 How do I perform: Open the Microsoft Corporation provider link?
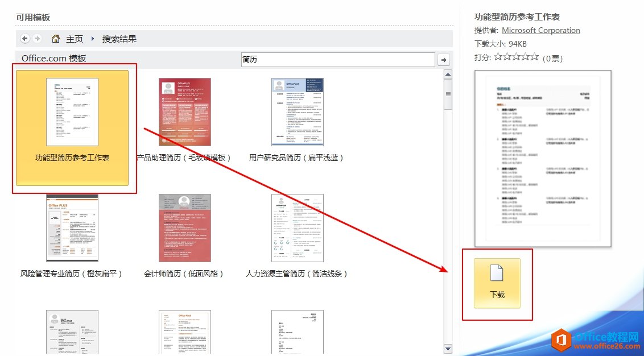click(540, 30)
